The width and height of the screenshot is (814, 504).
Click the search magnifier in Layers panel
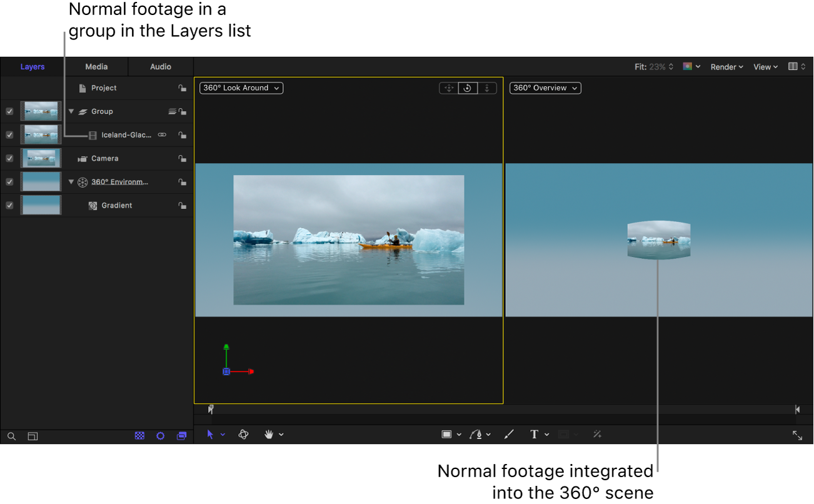click(x=11, y=436)
